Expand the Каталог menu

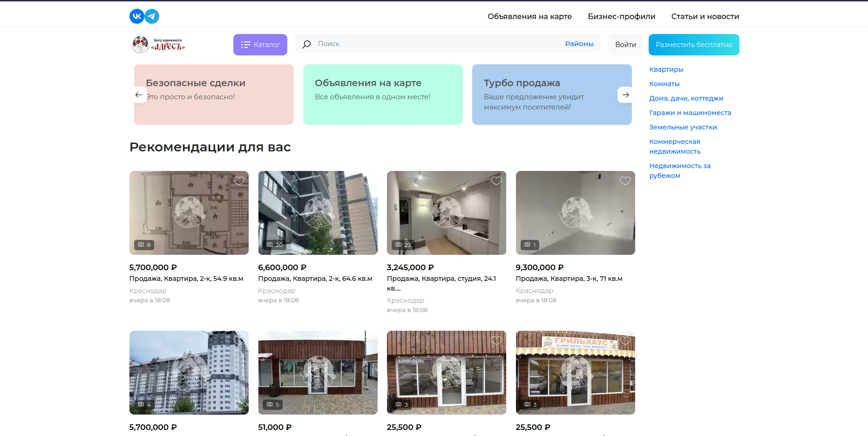(x=260, y=45)
